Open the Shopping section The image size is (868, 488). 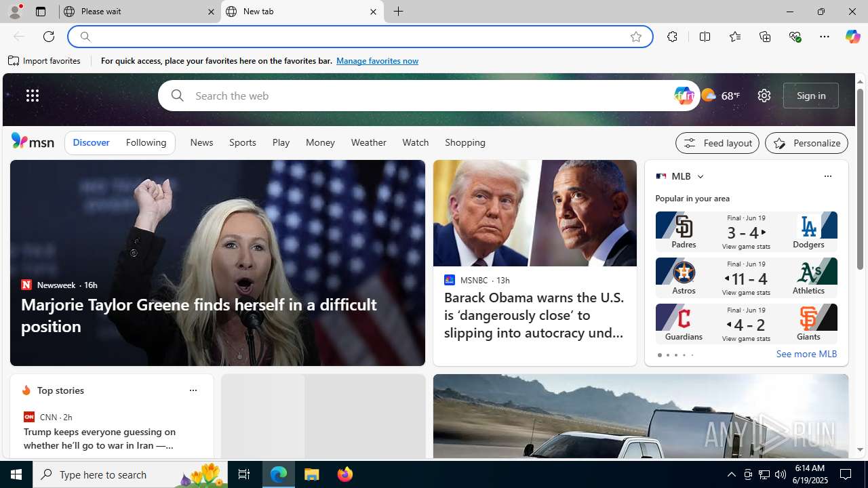point(465,143)
